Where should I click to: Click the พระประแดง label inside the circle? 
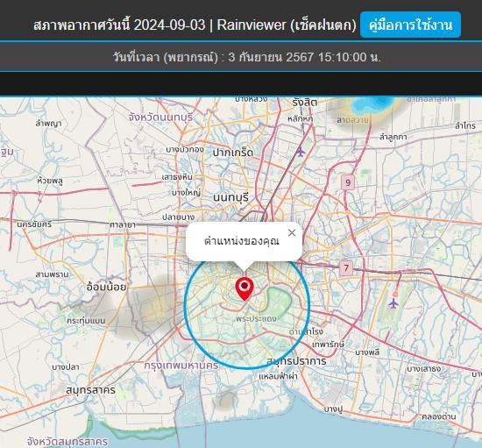(256, 318)
